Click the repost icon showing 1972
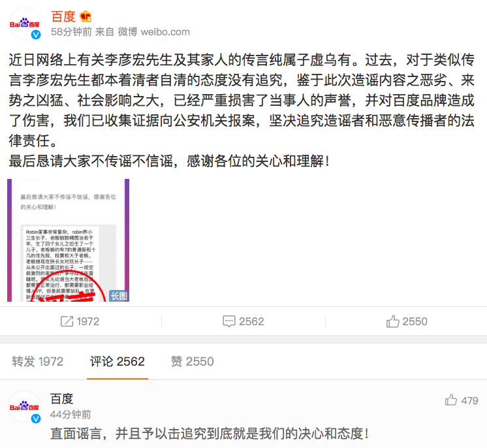Image resolution: width=487 pixels, height=448 pixels. pyautogui.click(x=67, y=321)
